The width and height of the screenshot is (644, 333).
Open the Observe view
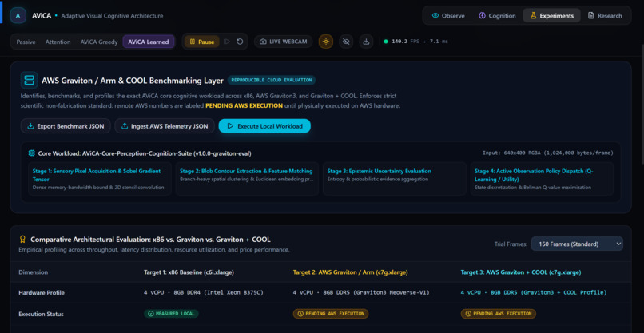(x=448, y=16)
